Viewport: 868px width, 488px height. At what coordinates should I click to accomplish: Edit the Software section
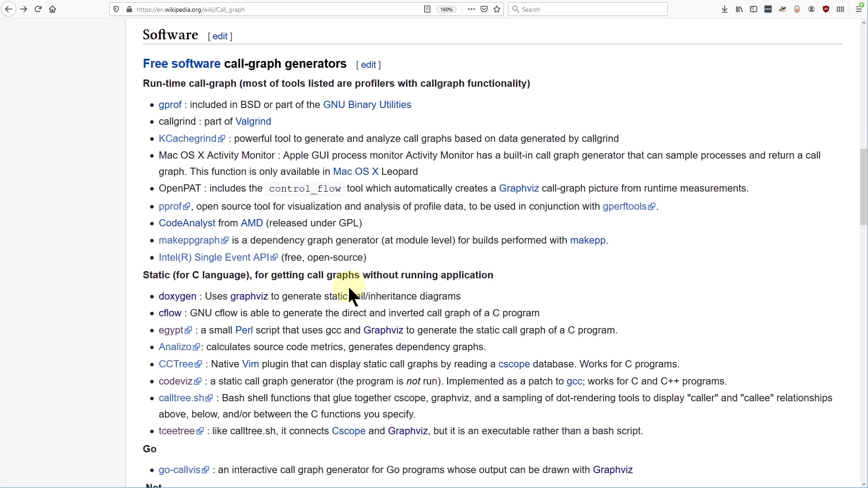tap(220, 37)
